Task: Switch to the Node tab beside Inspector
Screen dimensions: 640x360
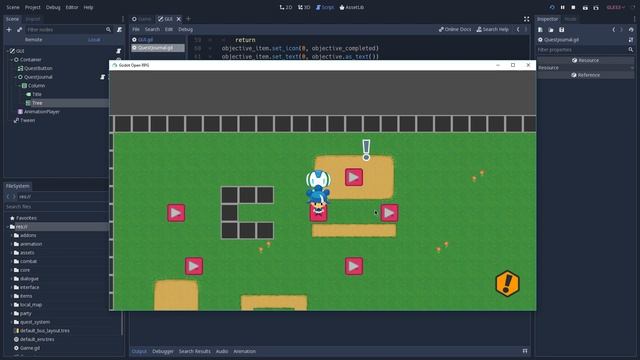Action: 570,19
